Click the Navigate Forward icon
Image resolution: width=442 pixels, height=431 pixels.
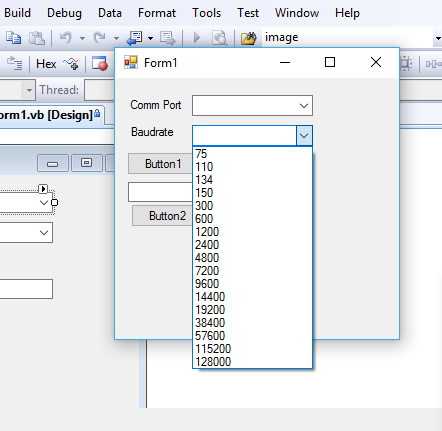coord(167,38)
